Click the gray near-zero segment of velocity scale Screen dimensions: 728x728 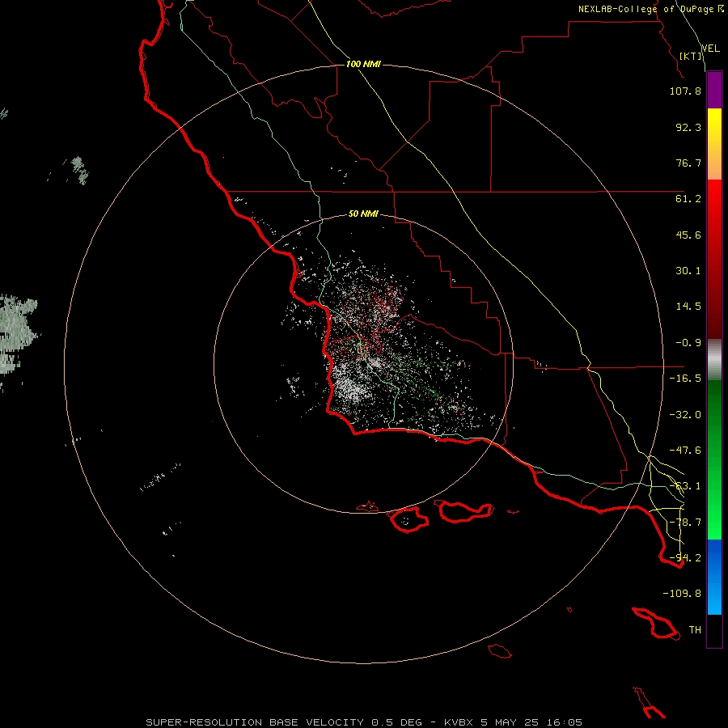point(714,360)
